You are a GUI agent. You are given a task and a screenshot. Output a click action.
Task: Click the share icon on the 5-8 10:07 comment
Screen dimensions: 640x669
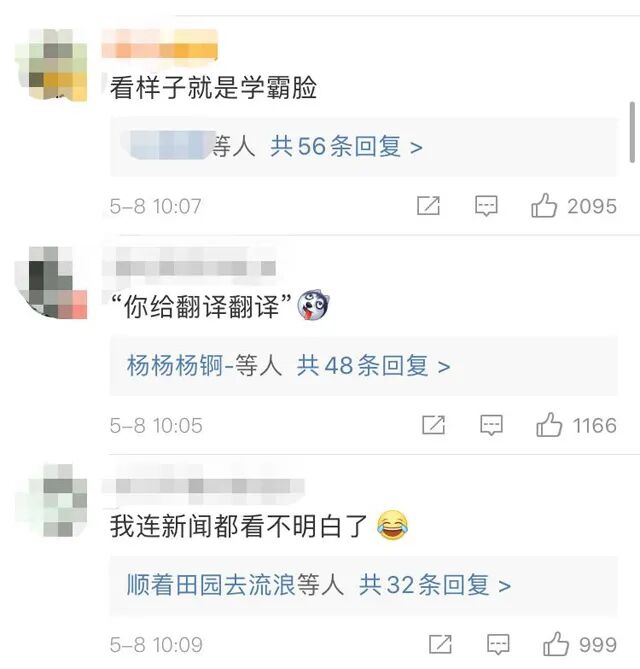tap(428, 206)
